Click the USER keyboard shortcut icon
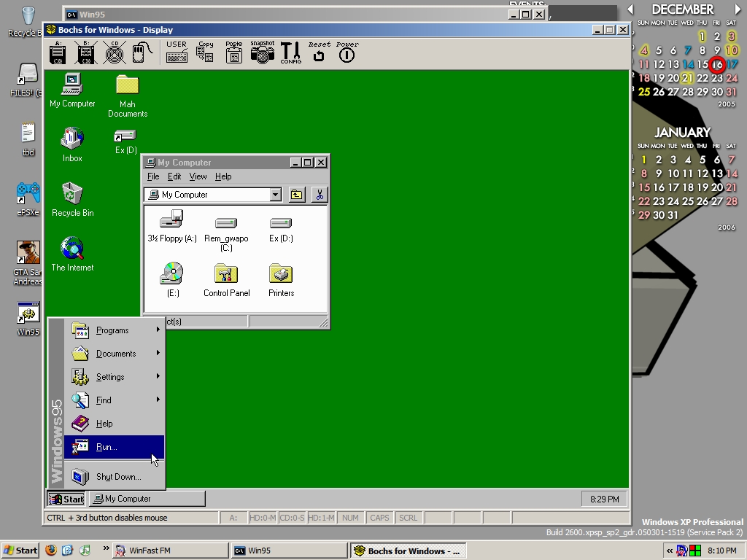This screenshot has height=560, width=747. pyautogui.click(x=177, y=52)
